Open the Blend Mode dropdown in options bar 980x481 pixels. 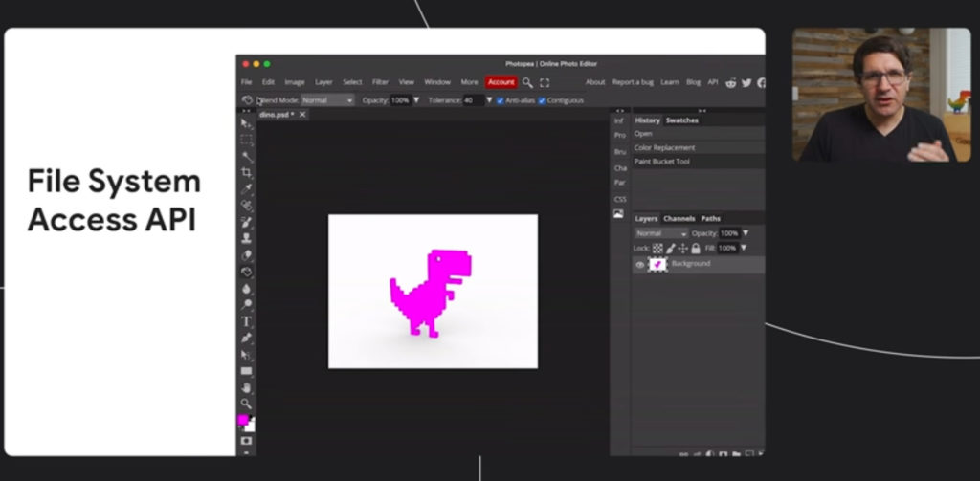click(328, 100)
